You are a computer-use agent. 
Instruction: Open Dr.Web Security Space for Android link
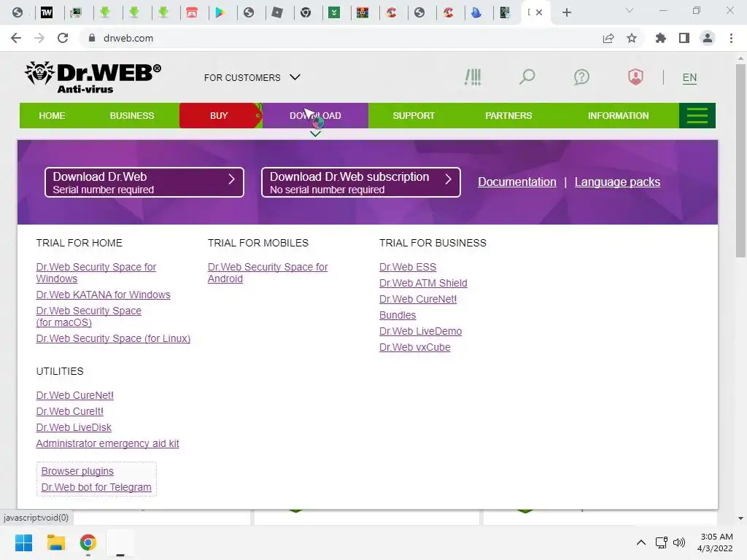click(x=267, y=273)
